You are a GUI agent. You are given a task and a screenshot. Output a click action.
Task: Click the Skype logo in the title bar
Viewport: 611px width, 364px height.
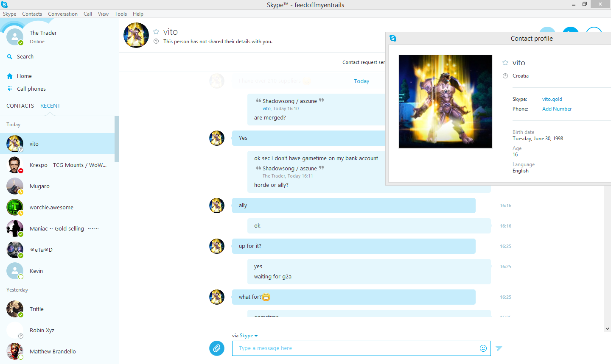click(x=4, y=5)
